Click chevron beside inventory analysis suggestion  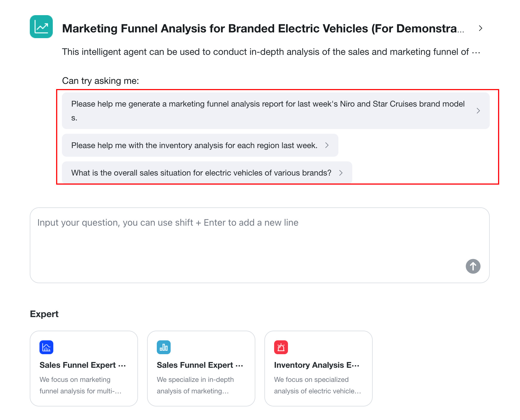tap(327, 145)
